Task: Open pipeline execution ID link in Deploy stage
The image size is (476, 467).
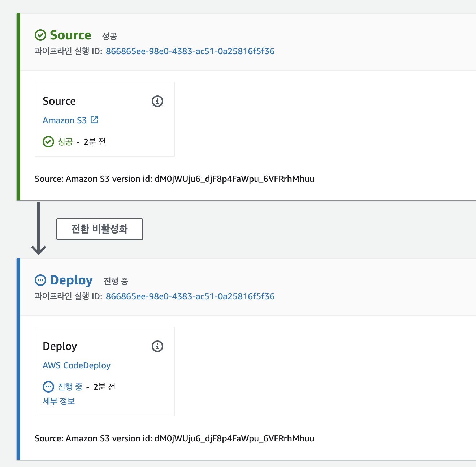Action: coord(190,296)
